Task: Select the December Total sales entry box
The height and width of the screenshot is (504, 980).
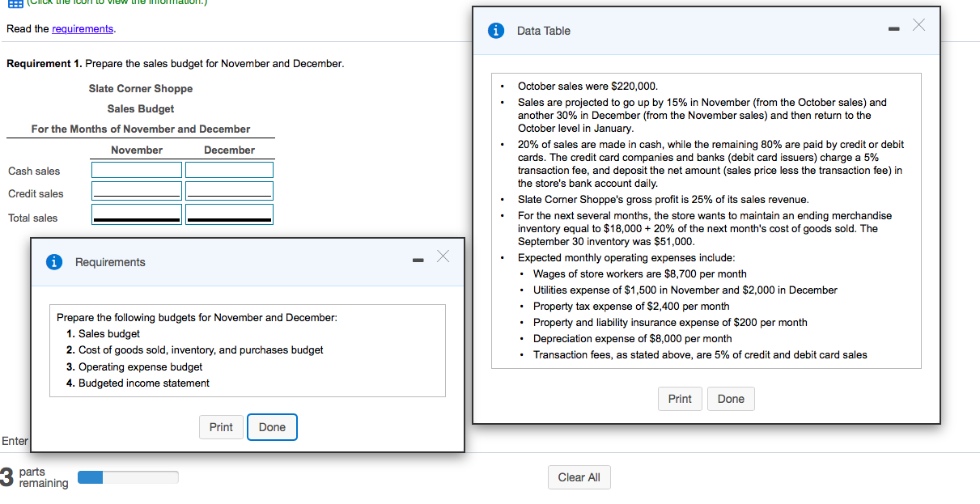Action: (229, 213)
